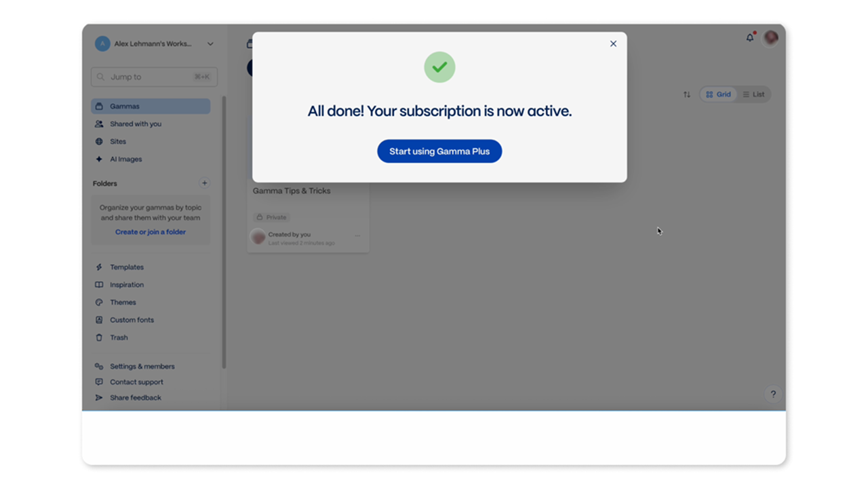Focus the Jump to search field
Screen dimensions: 868x488
[x=155, y=77]
